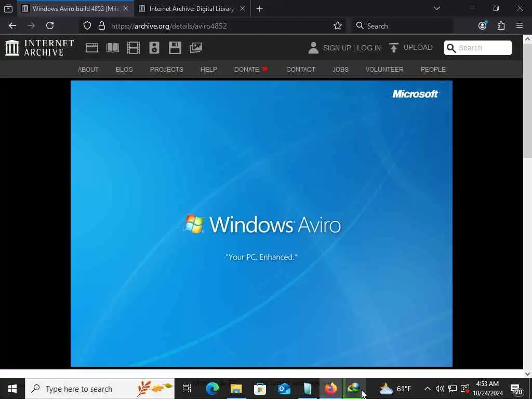Screen dimensions: 532x399
Task: Open Audio speaker icon
Action: [x=154, y=48]
